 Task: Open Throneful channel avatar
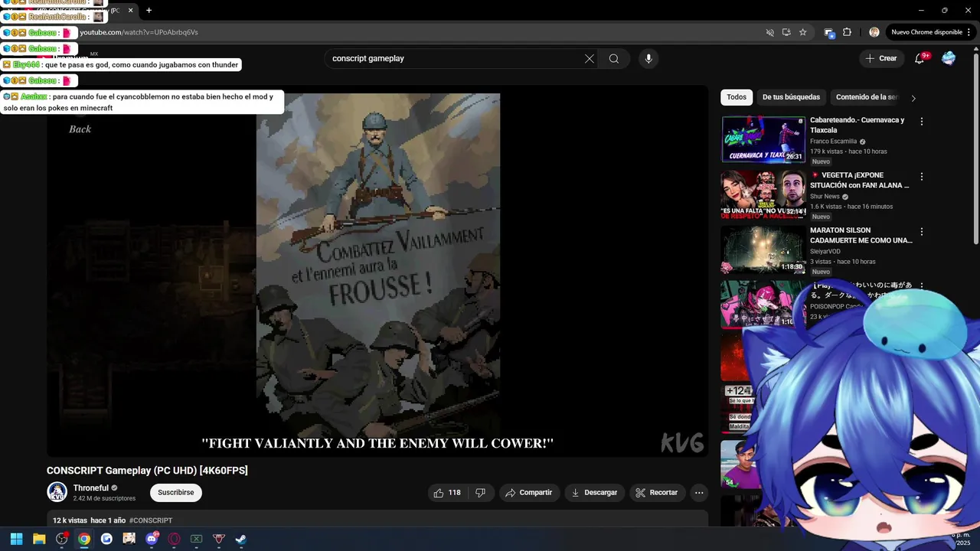(x=57, y=492)
